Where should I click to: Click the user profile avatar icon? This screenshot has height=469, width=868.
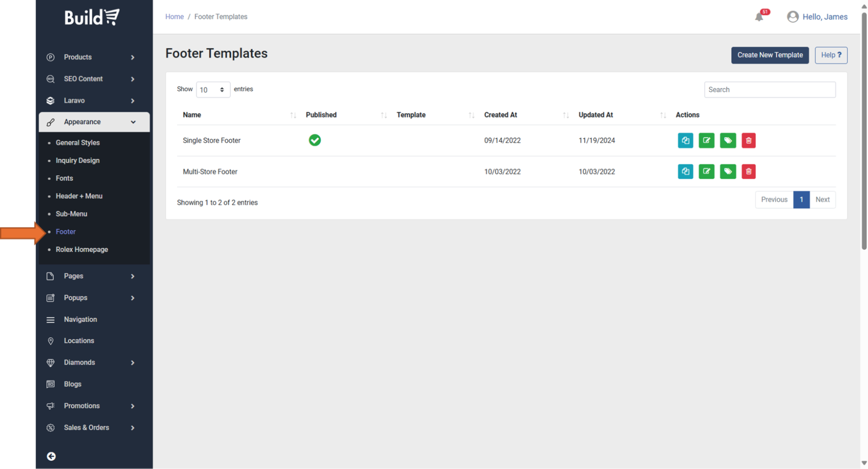(x=792, y=17)
